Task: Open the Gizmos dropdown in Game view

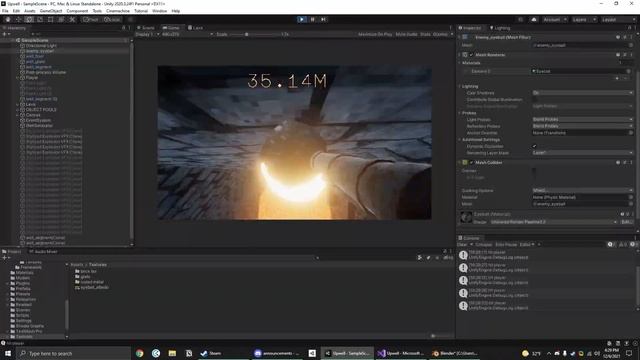Action: (442, 34)
